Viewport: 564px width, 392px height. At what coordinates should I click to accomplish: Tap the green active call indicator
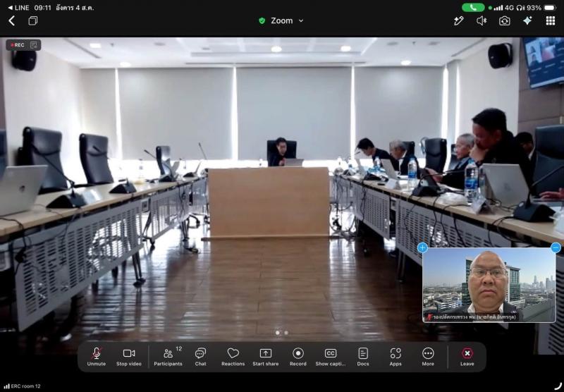472,8
